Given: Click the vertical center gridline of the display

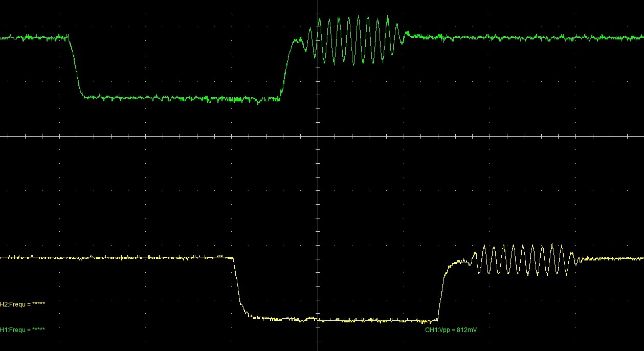Looking at the screenshot, I should pyautogui.click(x=318, y=205).
